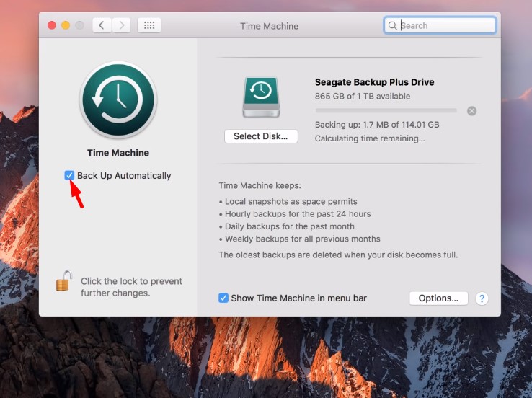
Task: Click the large Time Machine clock icon
Action: [118, 100]
